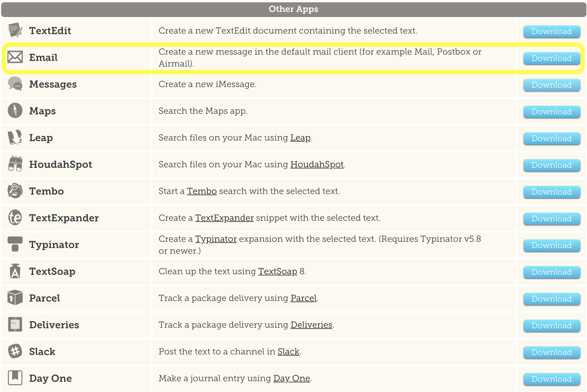Click the Messages speech bubble icon
This screenshot has width=587, height=392.
click(x=15, y=84)
